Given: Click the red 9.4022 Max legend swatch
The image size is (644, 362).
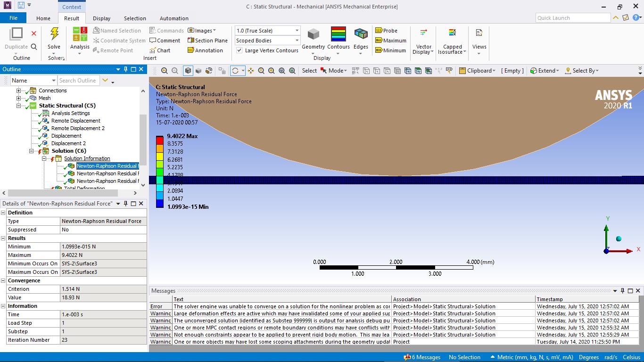Looking at the screenshot, I should tap(160, 140).
